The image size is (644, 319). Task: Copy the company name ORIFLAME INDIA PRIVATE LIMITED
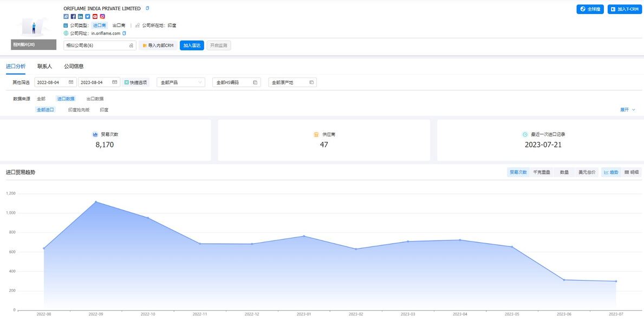[x=147, y=8]
